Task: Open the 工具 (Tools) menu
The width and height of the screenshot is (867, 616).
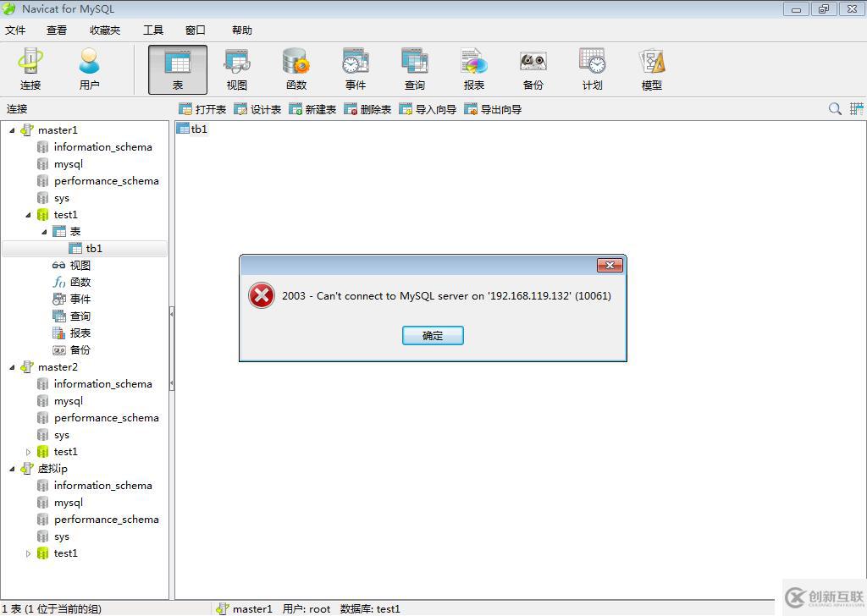Action: click(153, 30)
